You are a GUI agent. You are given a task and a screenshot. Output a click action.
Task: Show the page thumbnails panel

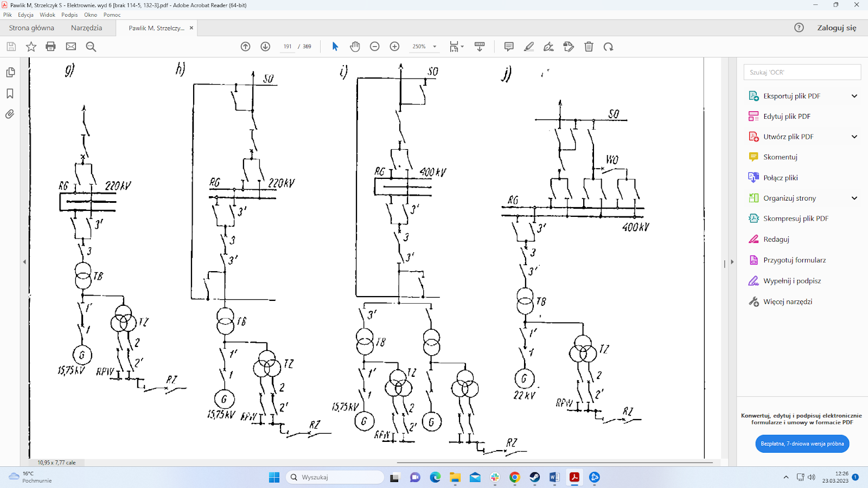pos(10,73)
